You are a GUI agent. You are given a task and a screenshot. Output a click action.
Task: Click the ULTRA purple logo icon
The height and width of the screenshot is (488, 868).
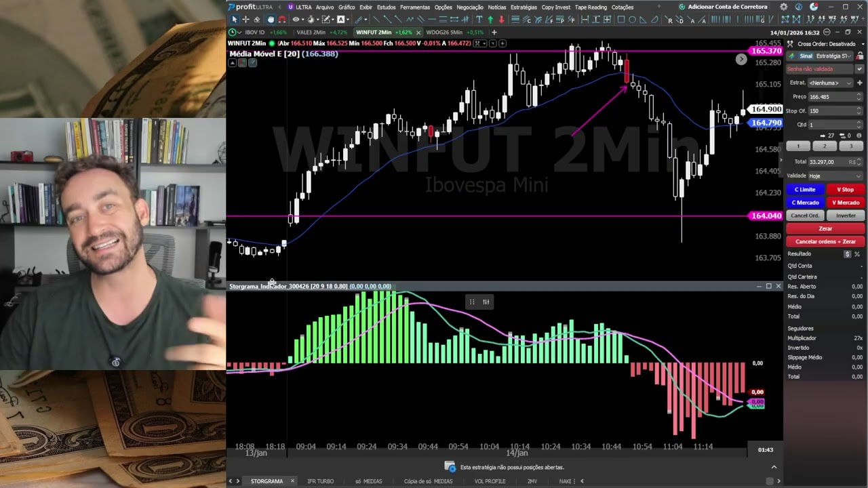291,7
